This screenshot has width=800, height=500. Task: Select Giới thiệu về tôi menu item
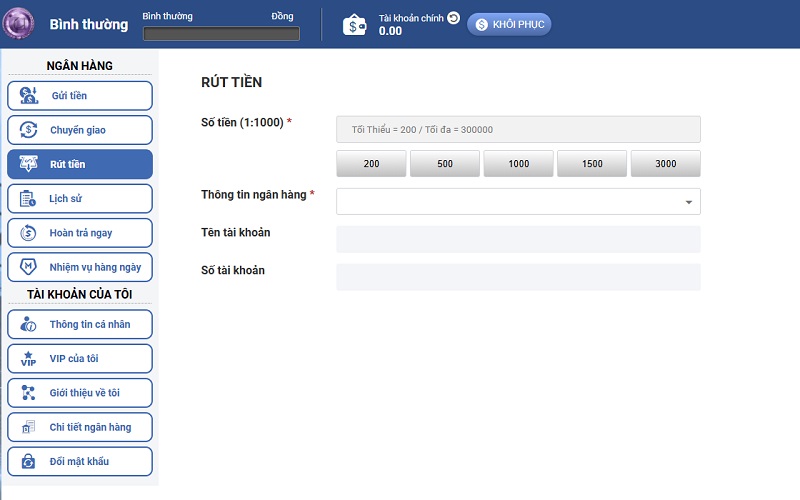[80, 393]
